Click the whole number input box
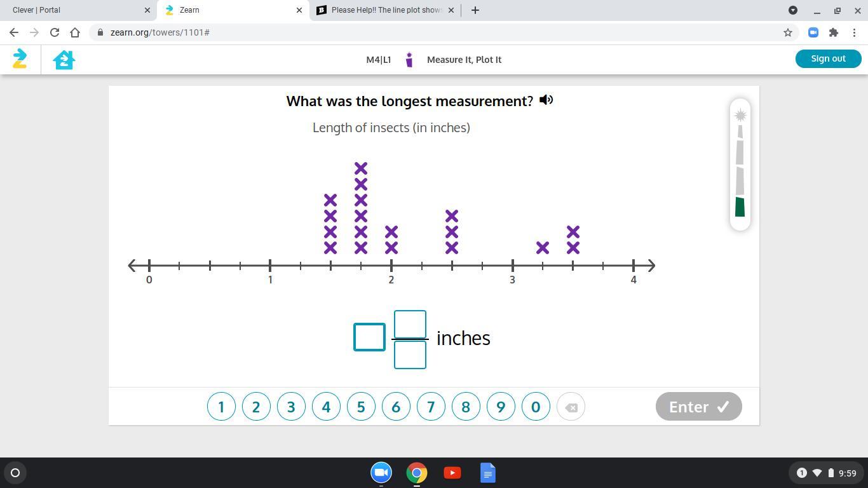This screenshot has height=488, width=868. tap(369, 337)
